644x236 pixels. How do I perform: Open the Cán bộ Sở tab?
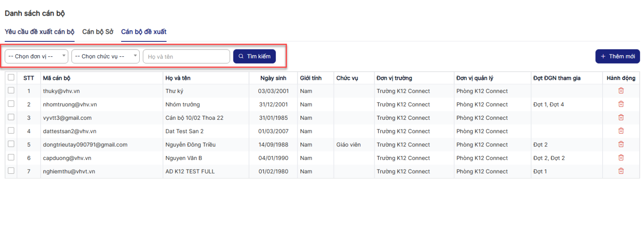click(x=98, y=32)
